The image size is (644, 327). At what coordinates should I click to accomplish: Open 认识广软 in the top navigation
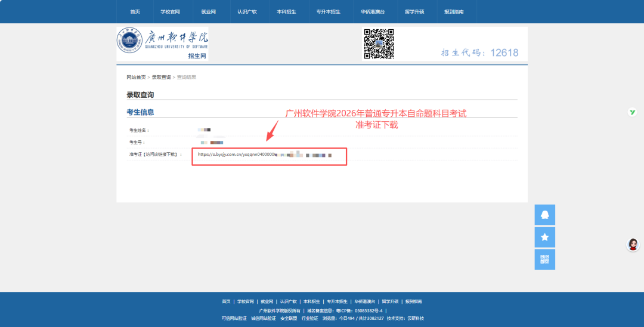247,12
